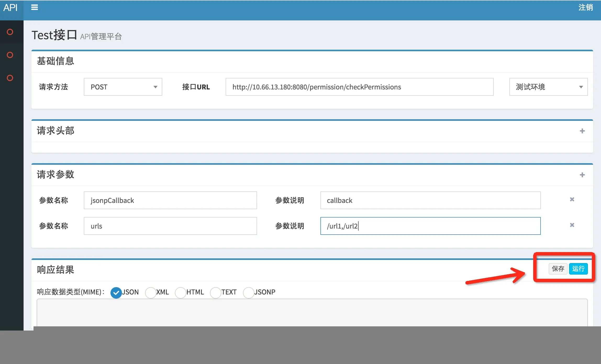Click the third red circle sidebar icon
Image resolution: width=601 pixels, height=364 pixels.
[10, 78]
